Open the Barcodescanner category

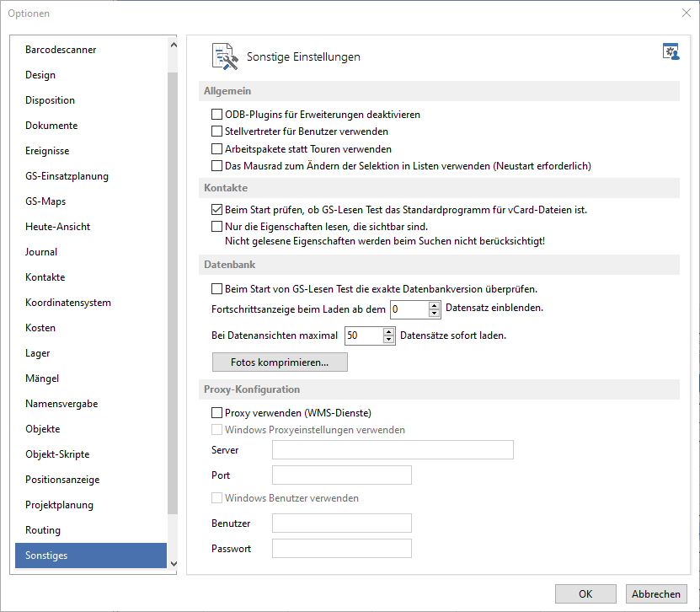pyautogui.click(x=91, y=50)
